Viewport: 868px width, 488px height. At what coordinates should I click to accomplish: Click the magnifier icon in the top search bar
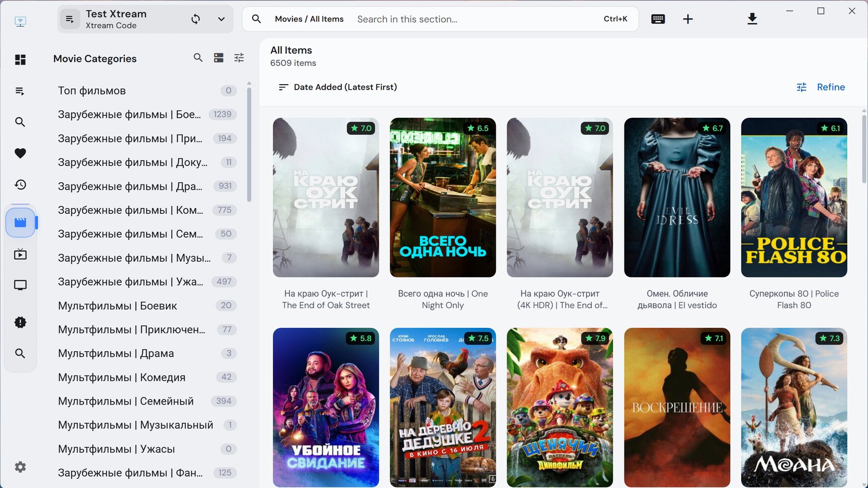tap(257, 19)
